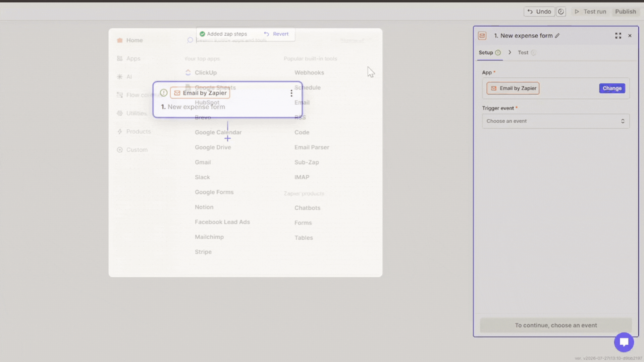Click the step warning icon
Image resolution: width=644 pixels, height=362 pixels.
pyautogui.click(x=164, y=93)
